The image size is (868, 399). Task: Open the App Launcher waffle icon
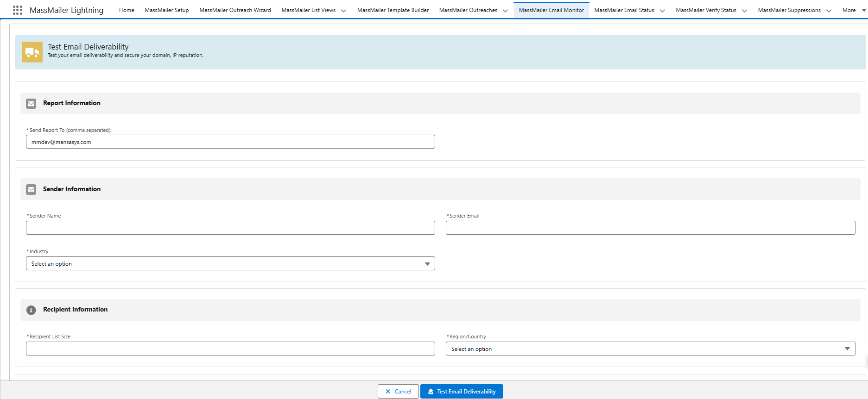(18, 10)
